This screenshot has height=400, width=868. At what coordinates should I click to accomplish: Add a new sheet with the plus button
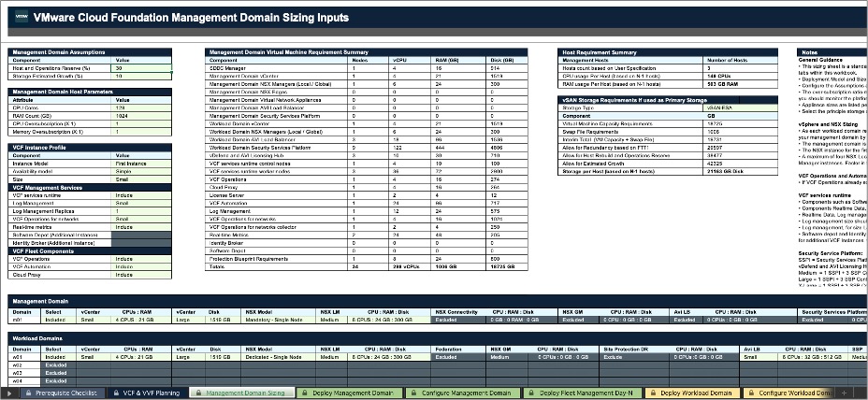click(844, 393)
